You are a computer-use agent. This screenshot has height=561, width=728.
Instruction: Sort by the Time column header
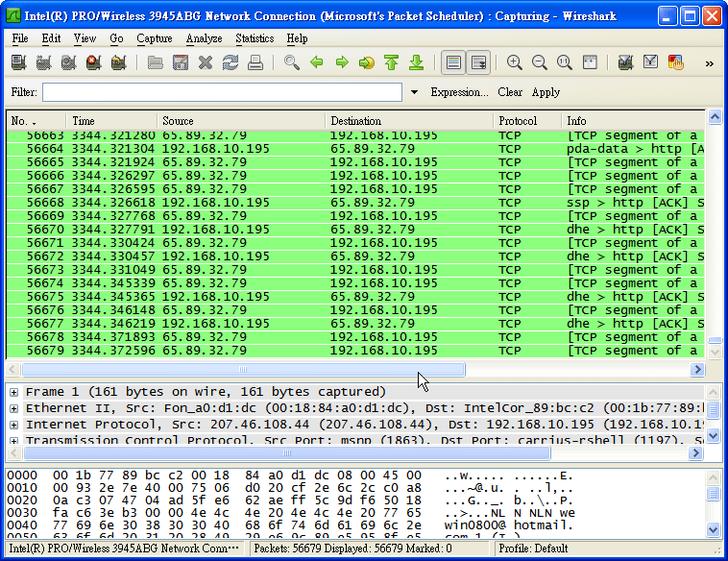111,121
